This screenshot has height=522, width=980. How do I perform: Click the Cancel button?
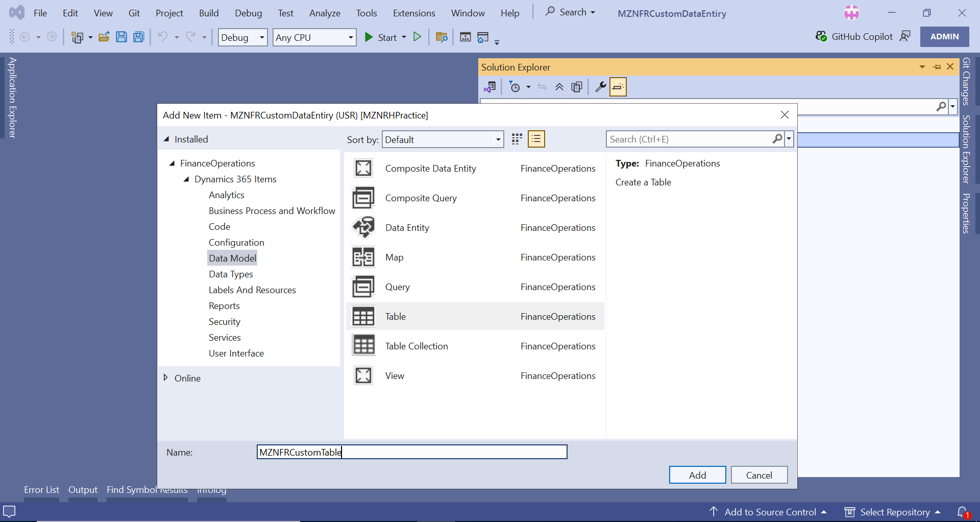pyautogui.click(x=759, y=475)
